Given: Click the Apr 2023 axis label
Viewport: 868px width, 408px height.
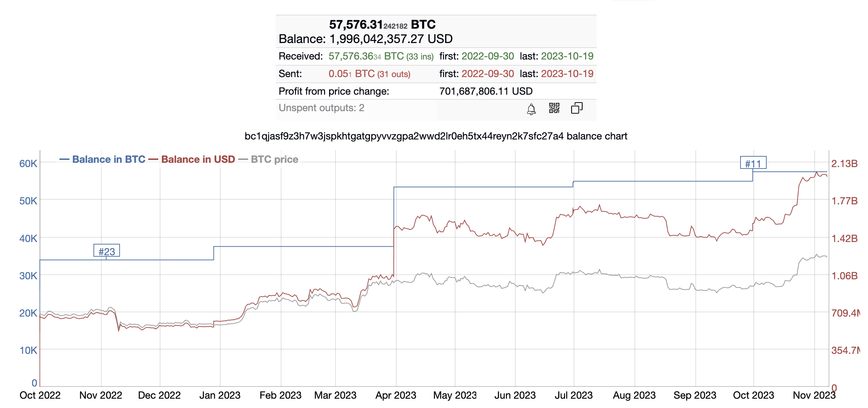Looking at the screenshot, I should click(x=396, y=395).
